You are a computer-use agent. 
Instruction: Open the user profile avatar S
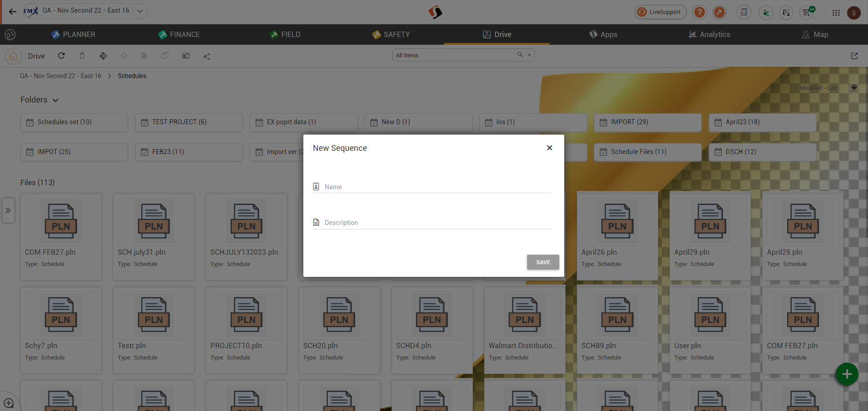(x=854, y=13)
